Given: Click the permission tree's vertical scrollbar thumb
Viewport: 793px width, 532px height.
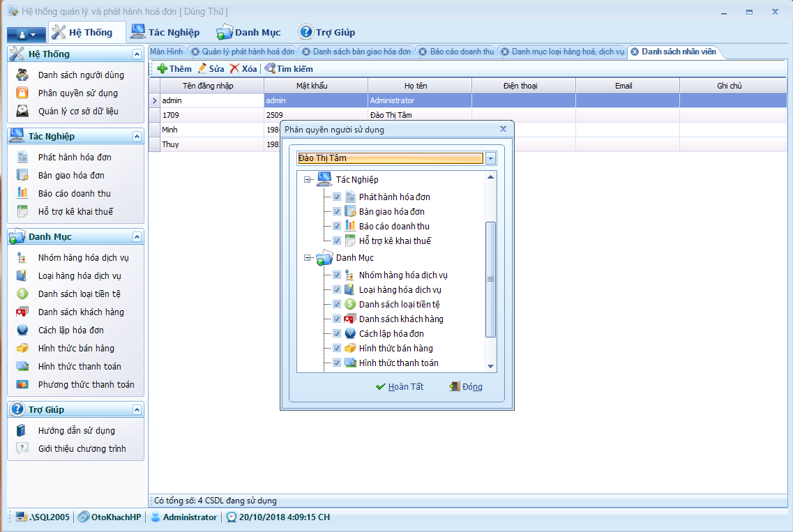Looking at the screenshot, I should 490,279.
